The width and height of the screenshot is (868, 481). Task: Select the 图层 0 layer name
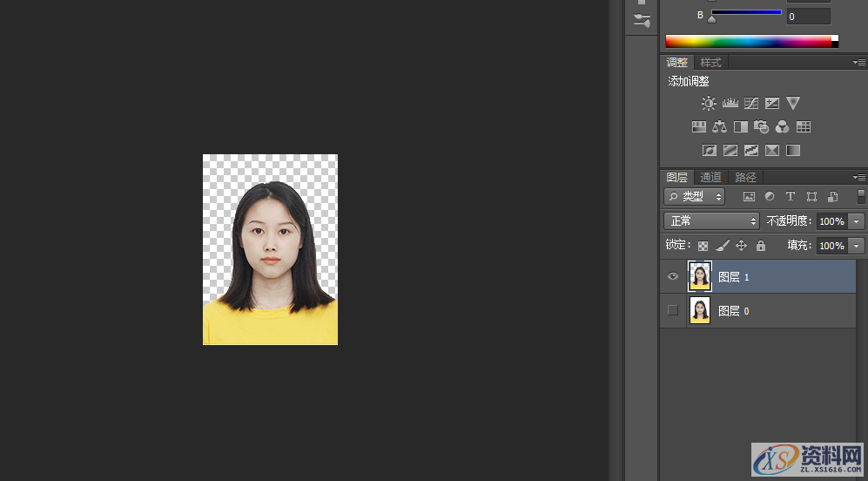point(733,311)
